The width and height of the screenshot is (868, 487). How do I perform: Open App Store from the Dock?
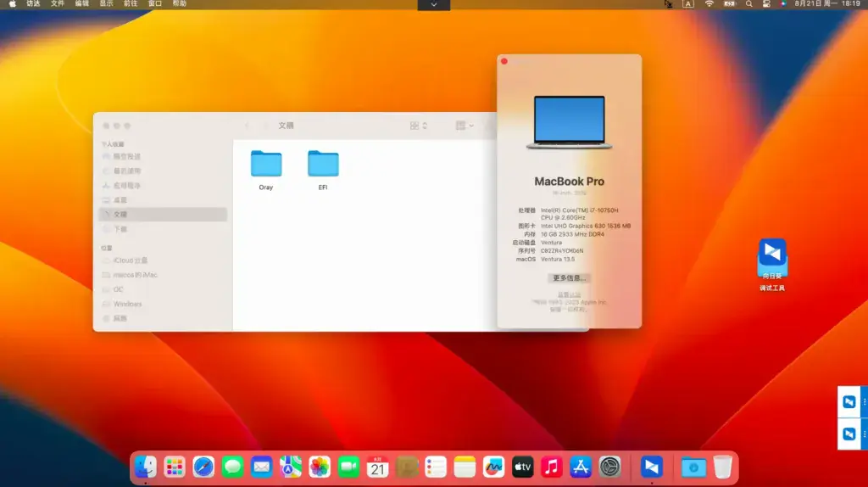point(581,467)
